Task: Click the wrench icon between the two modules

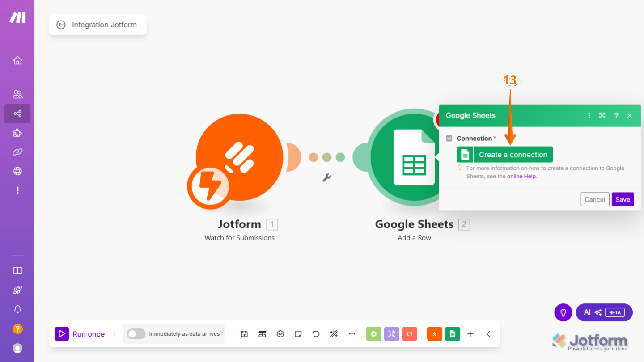Action: pos(326,177)
